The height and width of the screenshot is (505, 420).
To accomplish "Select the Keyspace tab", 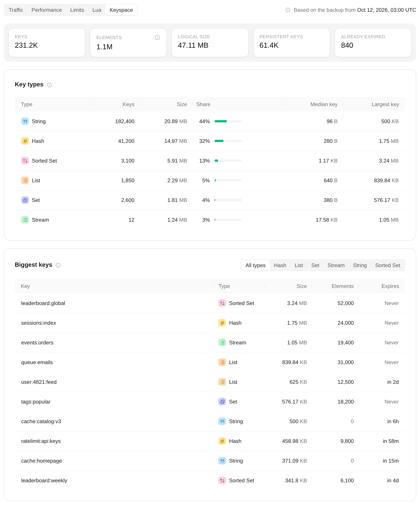I will coord(121,10).
